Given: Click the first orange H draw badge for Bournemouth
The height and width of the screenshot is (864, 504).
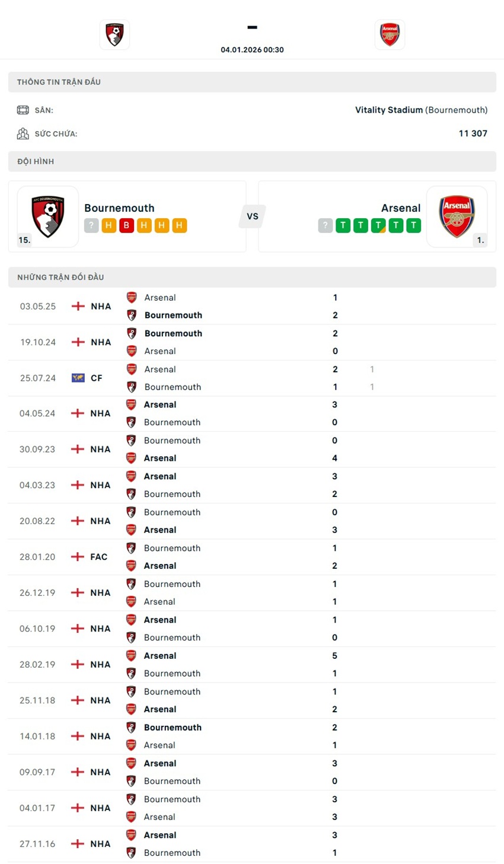Looking at the screenshot, I should tap(108, 225).
